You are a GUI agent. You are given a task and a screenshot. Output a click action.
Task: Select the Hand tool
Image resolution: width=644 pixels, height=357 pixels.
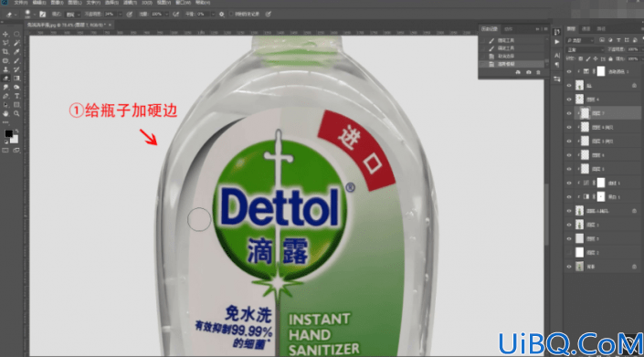(5, 113)
